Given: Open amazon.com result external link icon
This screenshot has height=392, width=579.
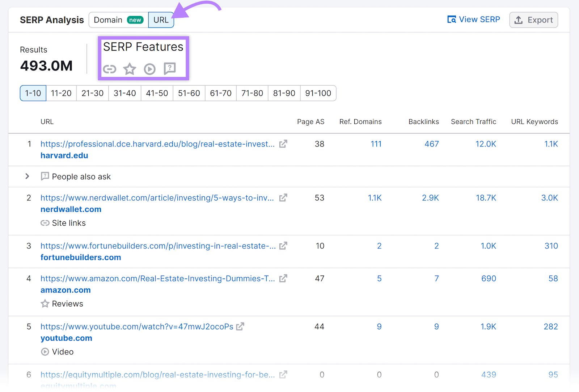Looking at the screenshot, I should 283,278.
